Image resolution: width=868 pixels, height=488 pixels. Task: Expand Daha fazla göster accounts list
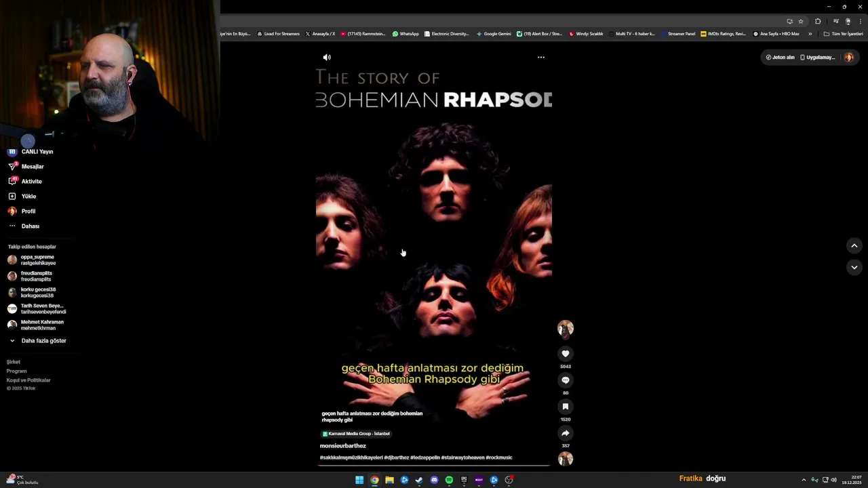click(37, 341)
